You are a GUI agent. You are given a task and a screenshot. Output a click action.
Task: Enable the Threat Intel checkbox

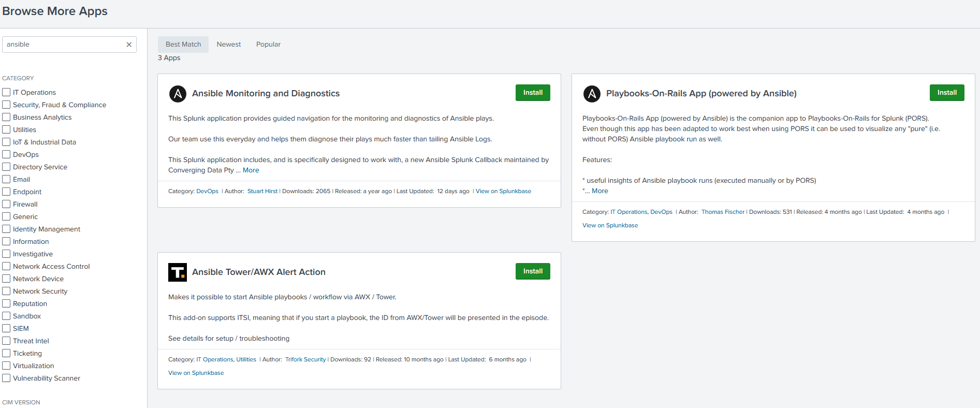(6, 341)
